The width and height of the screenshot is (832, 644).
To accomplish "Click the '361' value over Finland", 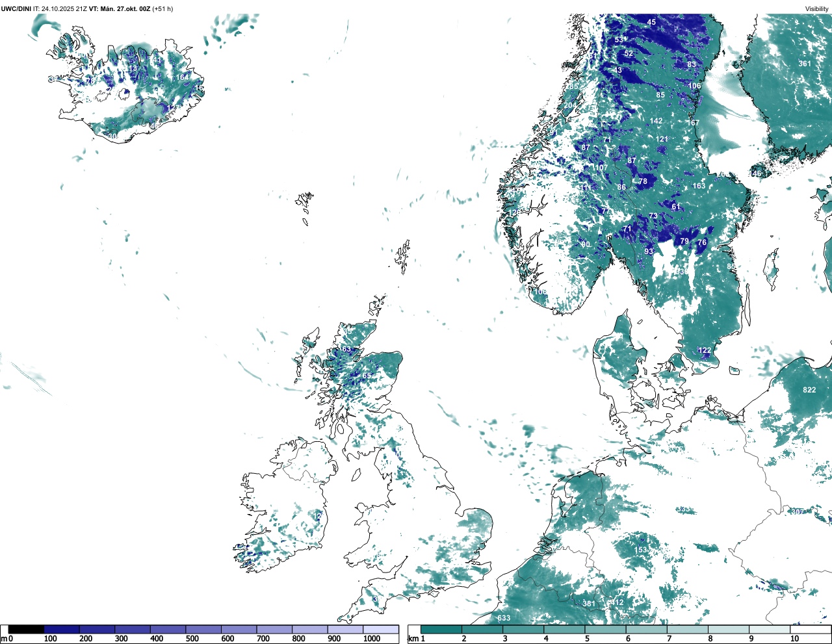I will (805, 64).
